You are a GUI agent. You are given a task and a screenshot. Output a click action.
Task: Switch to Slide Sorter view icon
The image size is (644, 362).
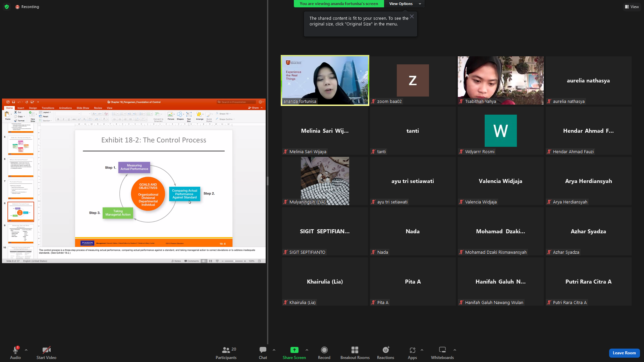(211, 261)
